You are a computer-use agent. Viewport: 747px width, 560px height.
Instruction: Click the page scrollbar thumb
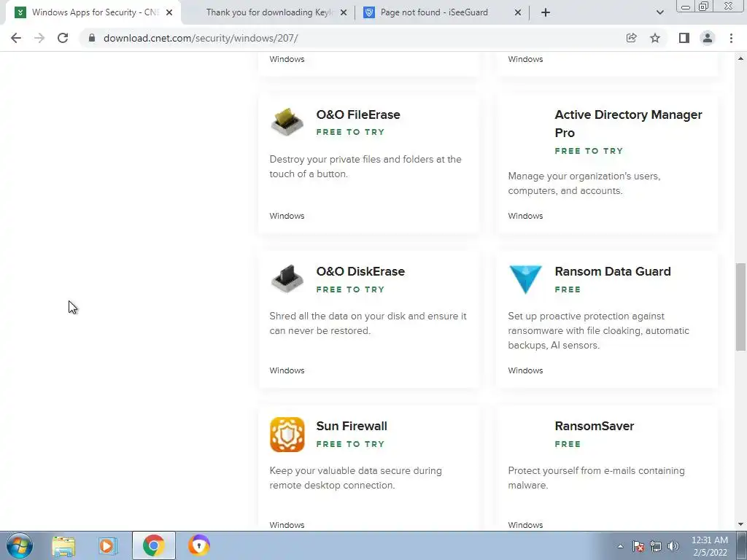(741, 307)
